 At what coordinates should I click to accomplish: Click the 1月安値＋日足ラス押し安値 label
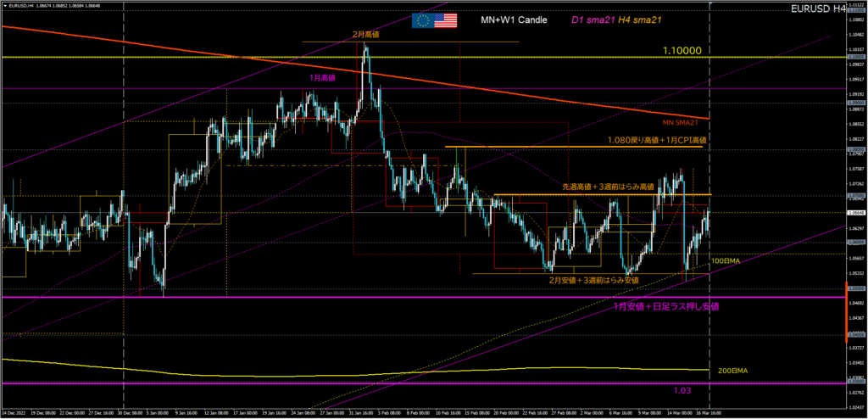pyautogui.click(x=666, y=305)
